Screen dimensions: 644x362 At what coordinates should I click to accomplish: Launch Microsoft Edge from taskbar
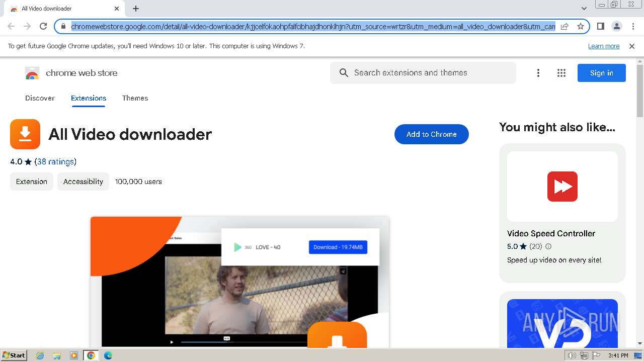[x=108, y=355]
